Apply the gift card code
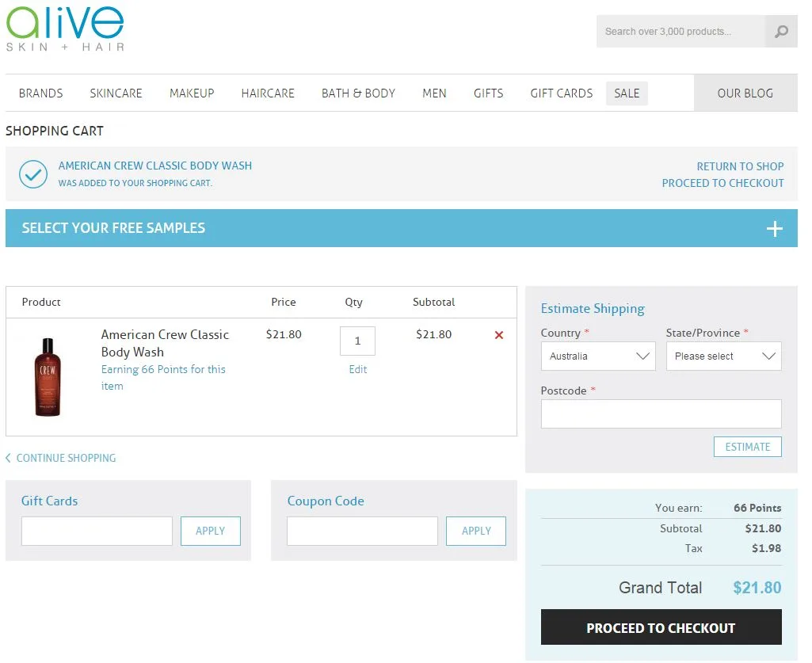The width and height of the screenshot is (812, 663). point(211,532)
